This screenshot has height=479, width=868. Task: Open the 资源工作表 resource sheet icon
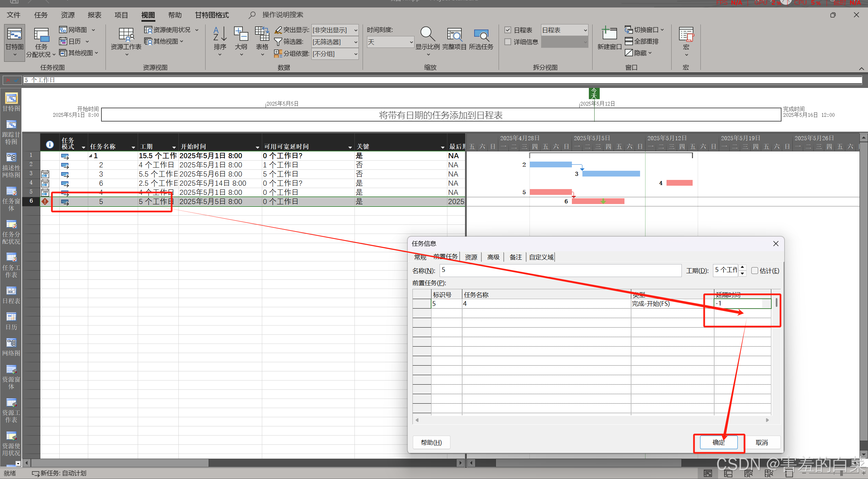(126, 36)
